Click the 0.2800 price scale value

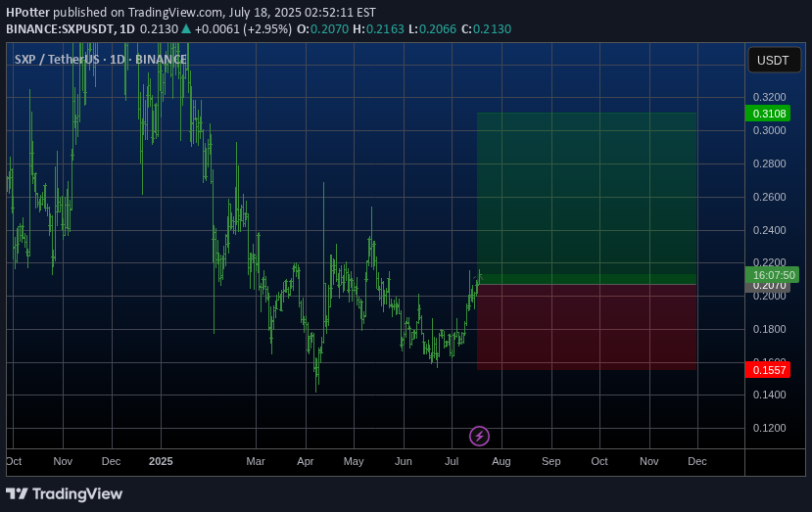769,163
